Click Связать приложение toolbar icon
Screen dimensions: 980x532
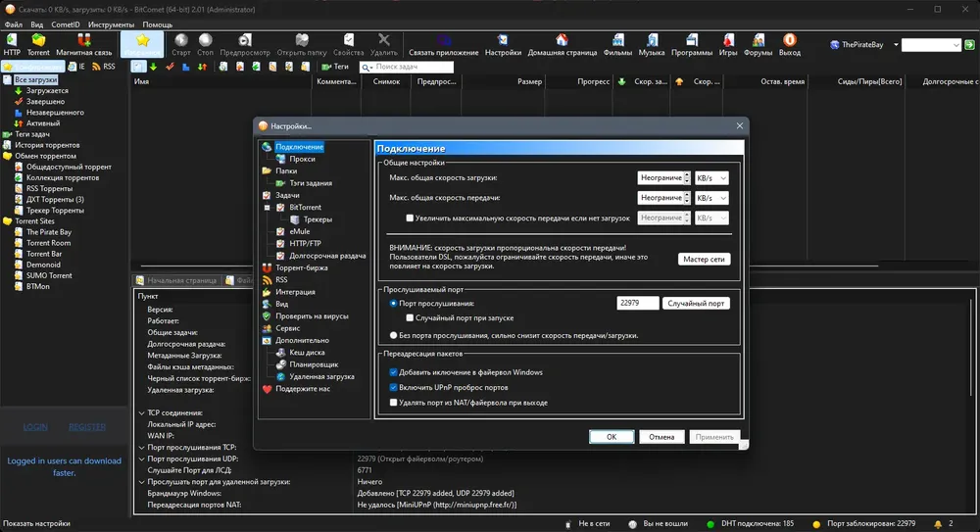[443, 45]
